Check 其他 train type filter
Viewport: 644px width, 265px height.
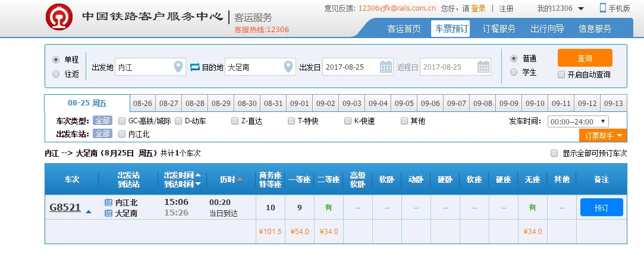click(404, 121)
